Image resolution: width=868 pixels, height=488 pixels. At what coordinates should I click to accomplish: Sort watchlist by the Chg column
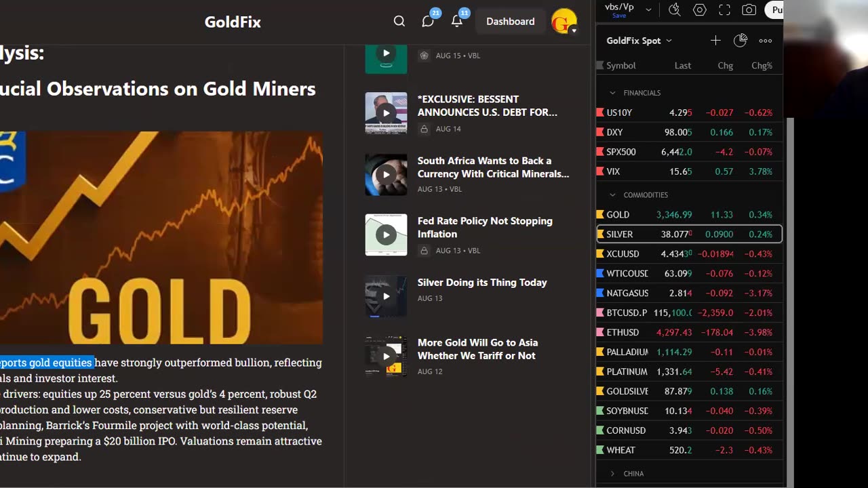[x=725, y=66]
